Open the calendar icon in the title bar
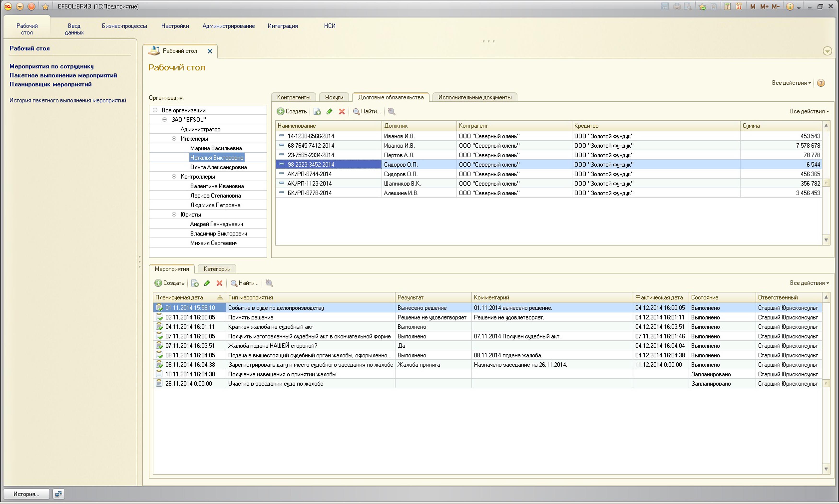839x504 pixels. click(739, 6)
